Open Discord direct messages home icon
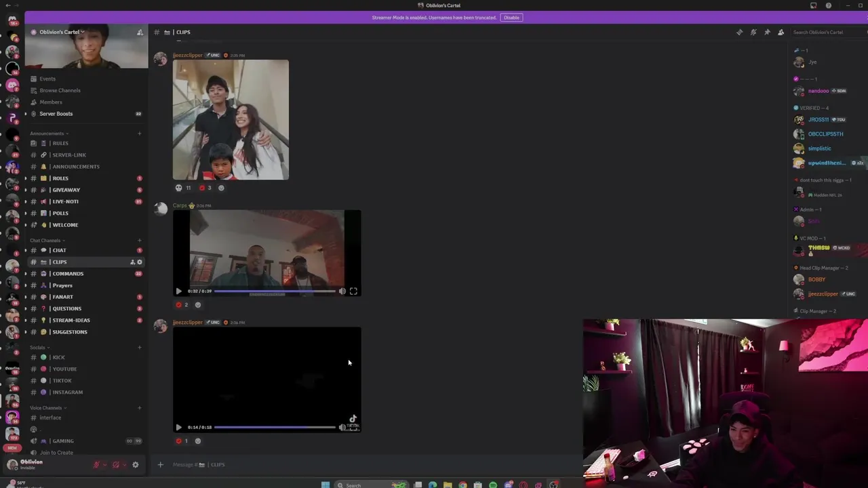 click(x=12, y=21)
